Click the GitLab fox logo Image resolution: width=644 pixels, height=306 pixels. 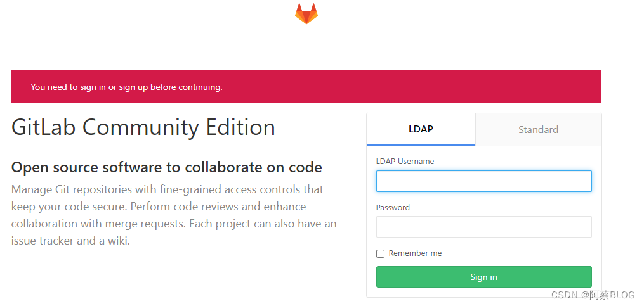(x=306, y=13)
